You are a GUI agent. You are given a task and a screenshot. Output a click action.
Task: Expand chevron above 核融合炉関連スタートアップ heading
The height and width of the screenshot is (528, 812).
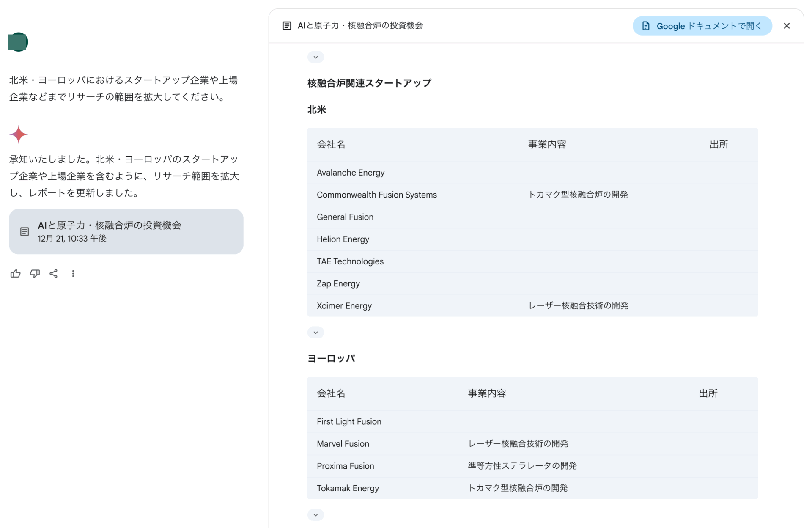click(315, 57)
